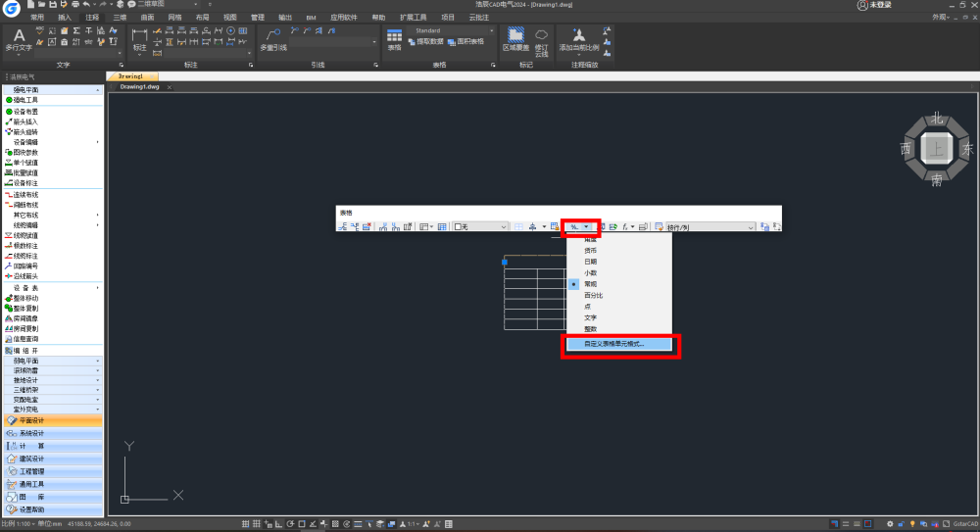This screenshot has height=532, width=980.
Task: Open the 扩展工具 ribbon tab
Action: point(414,18)
